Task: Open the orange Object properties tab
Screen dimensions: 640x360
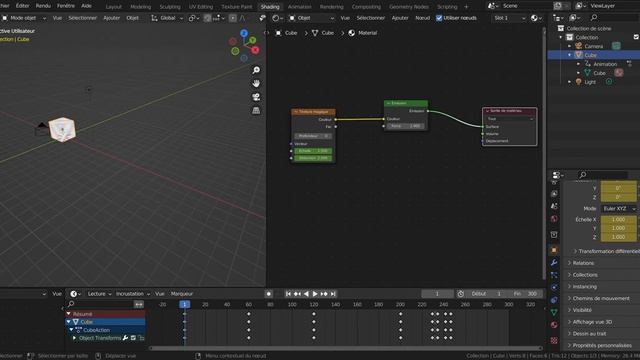Action: (x=554, y=250)
